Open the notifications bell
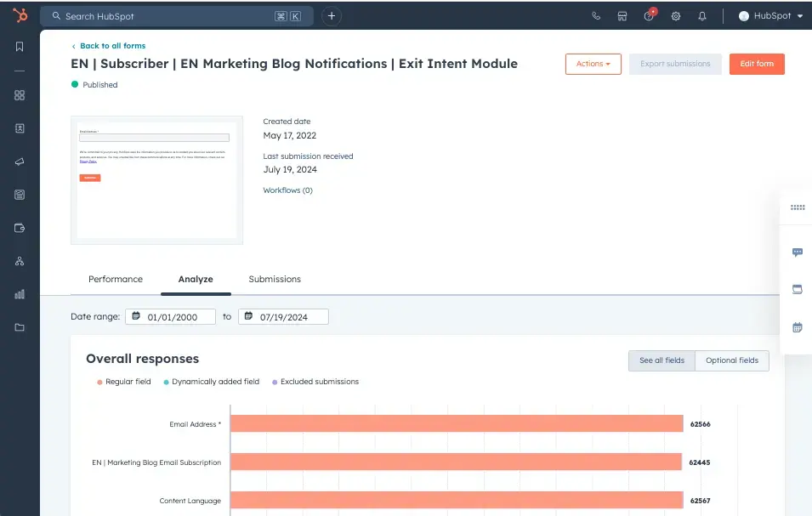The image size is (812, 516). (702, 16)
